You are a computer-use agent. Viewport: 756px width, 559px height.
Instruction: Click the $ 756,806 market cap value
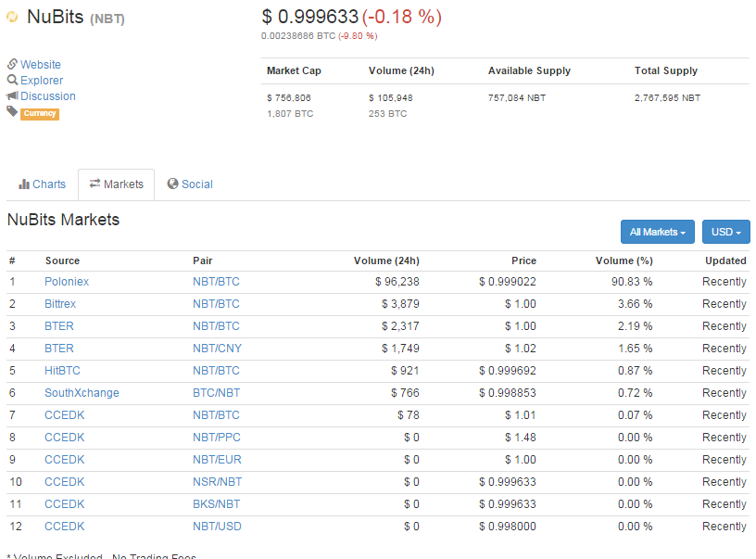click(289, 98)
